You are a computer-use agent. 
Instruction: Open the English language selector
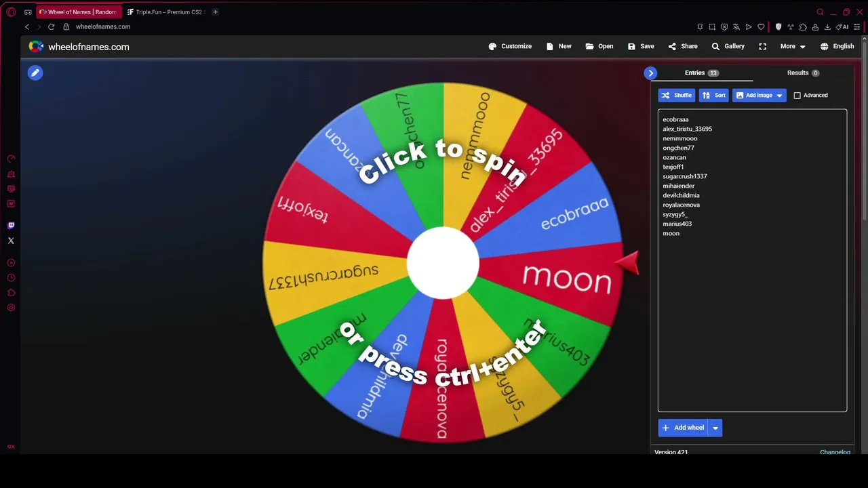tap(837, 46)
